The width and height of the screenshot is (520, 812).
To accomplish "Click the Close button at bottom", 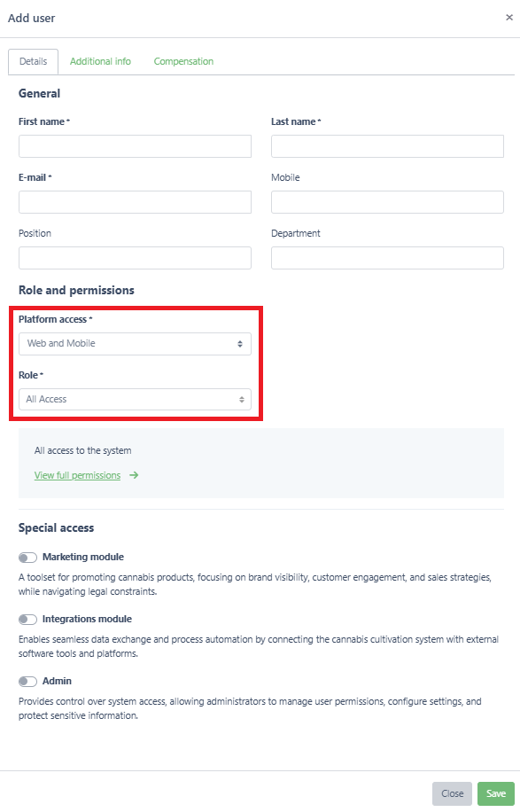I will [452, 793].
